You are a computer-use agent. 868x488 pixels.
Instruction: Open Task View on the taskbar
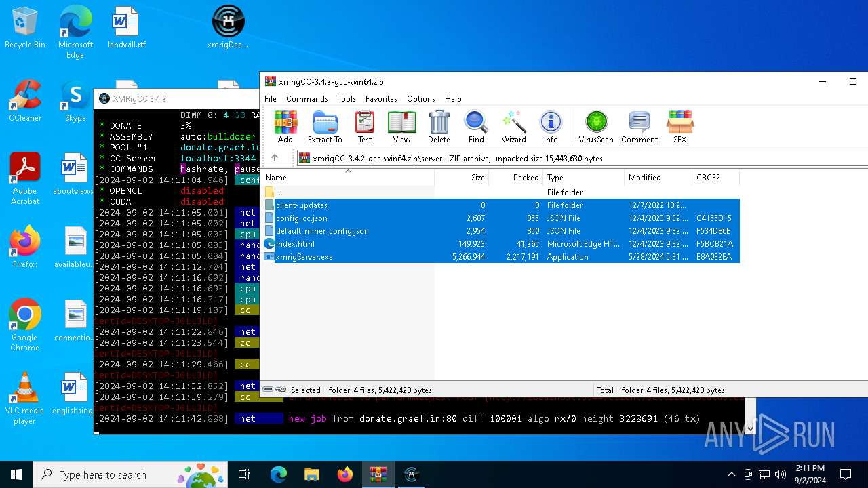[x=244, y=474]
